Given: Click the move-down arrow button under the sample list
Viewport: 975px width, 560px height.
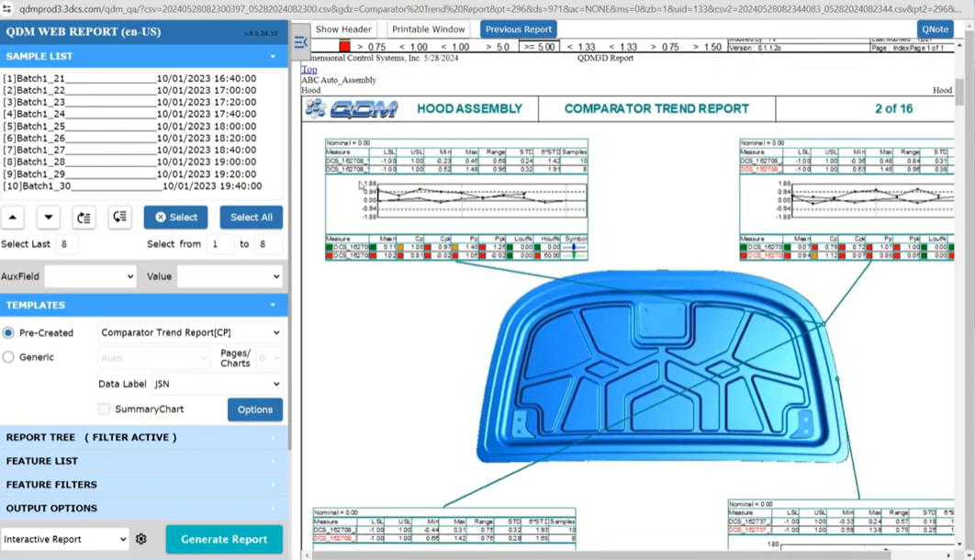Looking at the screenshot, I should click(49, 218).
